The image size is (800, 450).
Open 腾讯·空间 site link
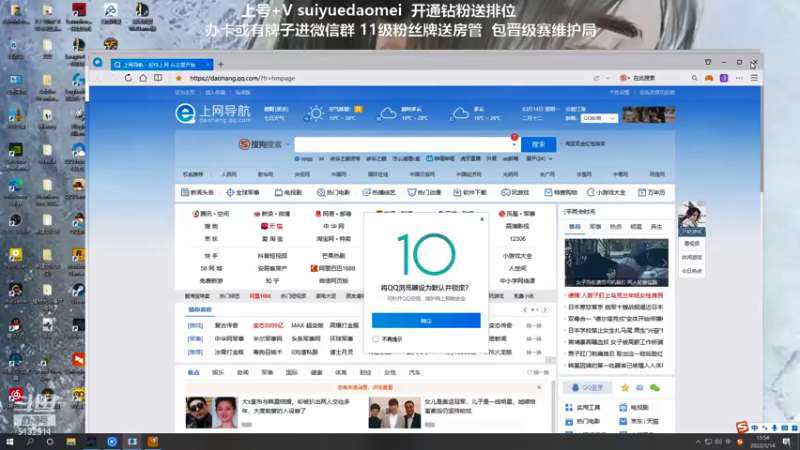coord(211,214)
